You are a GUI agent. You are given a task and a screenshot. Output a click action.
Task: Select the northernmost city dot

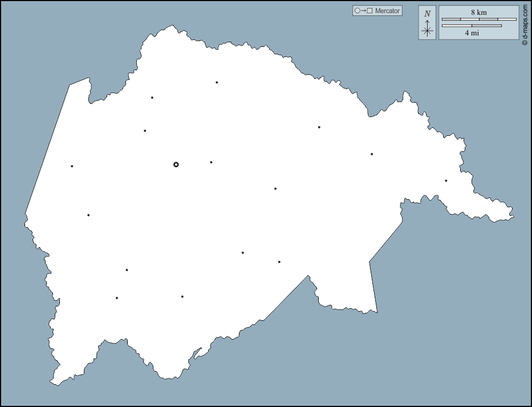217,82
